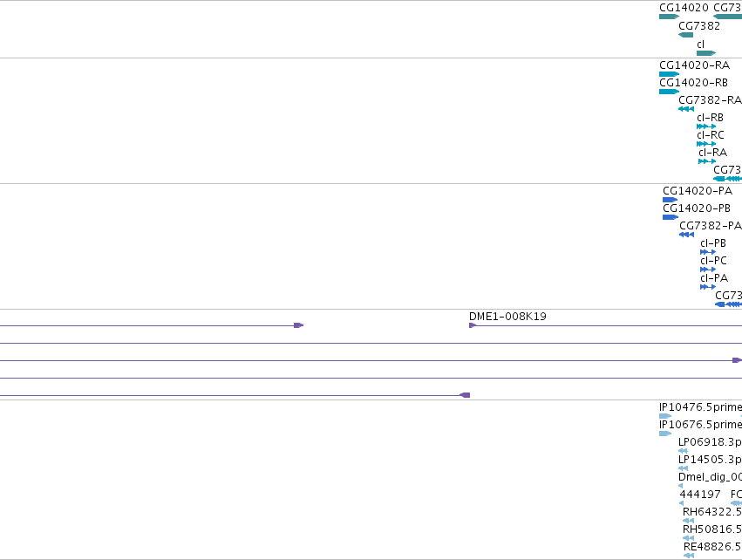The height and width of the screenshot is (560, 742).
Task: Select the CG7382 gene label
Action: tap(699, 26)
